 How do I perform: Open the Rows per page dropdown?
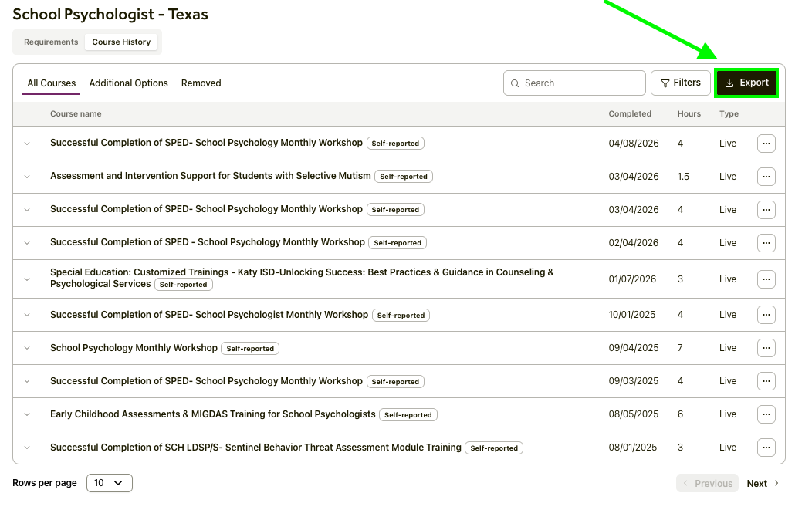click(109, 483)
